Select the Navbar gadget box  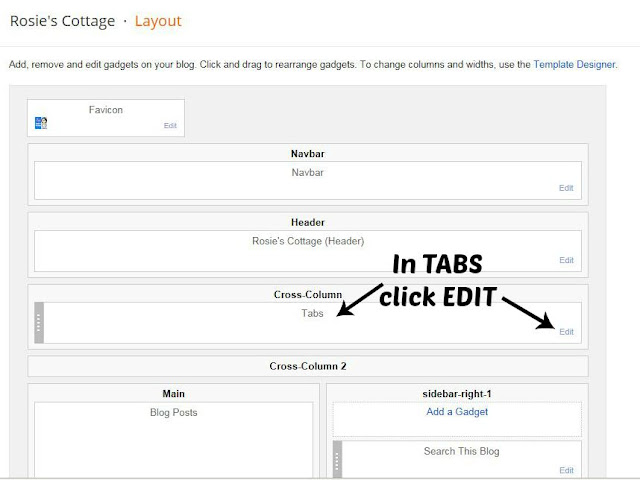coord(308,180)
